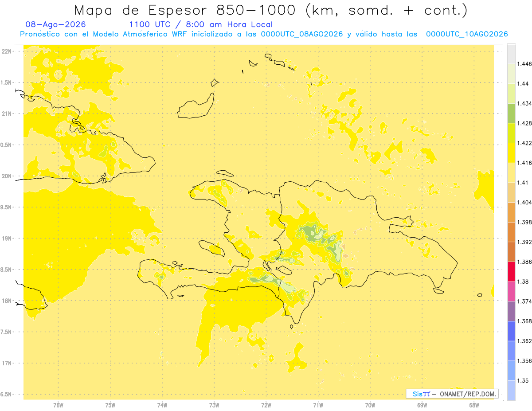
Task: Click the legend value 1.374
Action: 524,301
